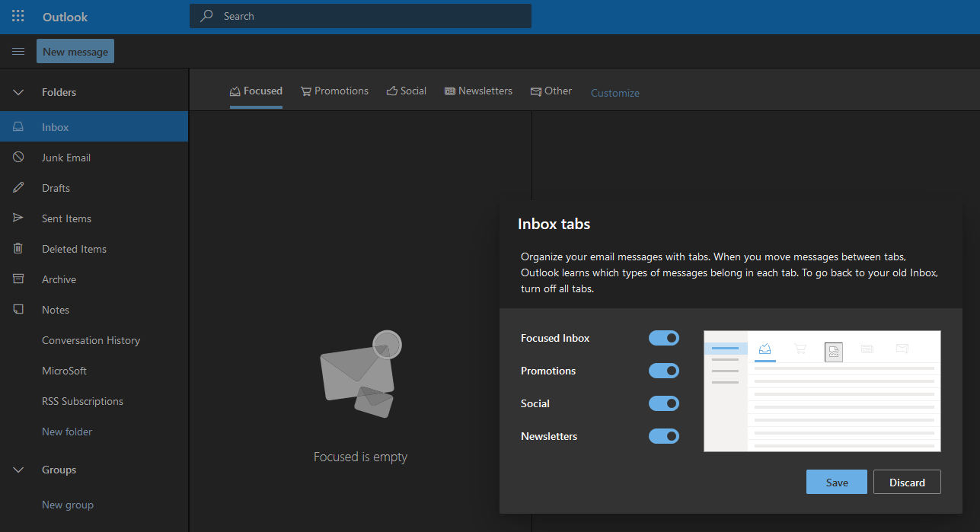Collapse the Groups section chevron
This screenshot has width=980, height=532.
[18, 470]
